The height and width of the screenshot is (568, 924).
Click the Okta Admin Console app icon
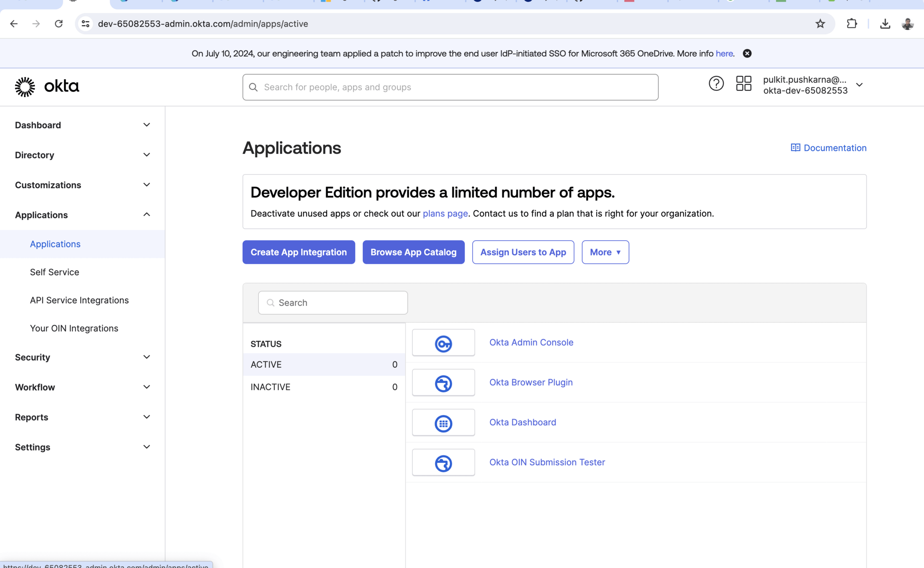coord(443,343)
